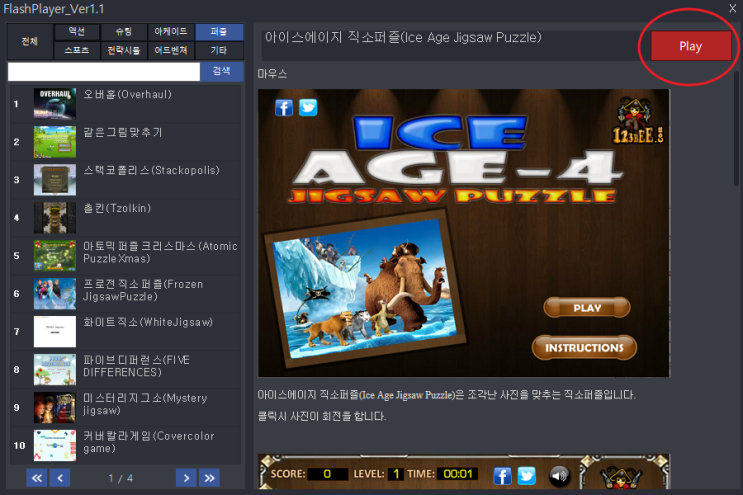Switch to the 액션 category tab
This screenshot has width=743, height=495.
77,32
